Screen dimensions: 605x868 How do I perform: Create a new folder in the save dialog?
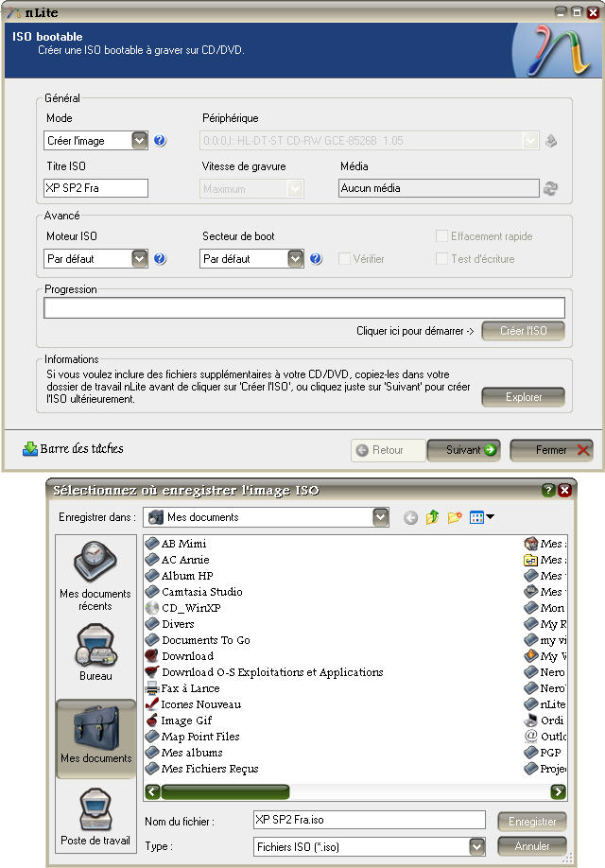click(x=455, y=517)
